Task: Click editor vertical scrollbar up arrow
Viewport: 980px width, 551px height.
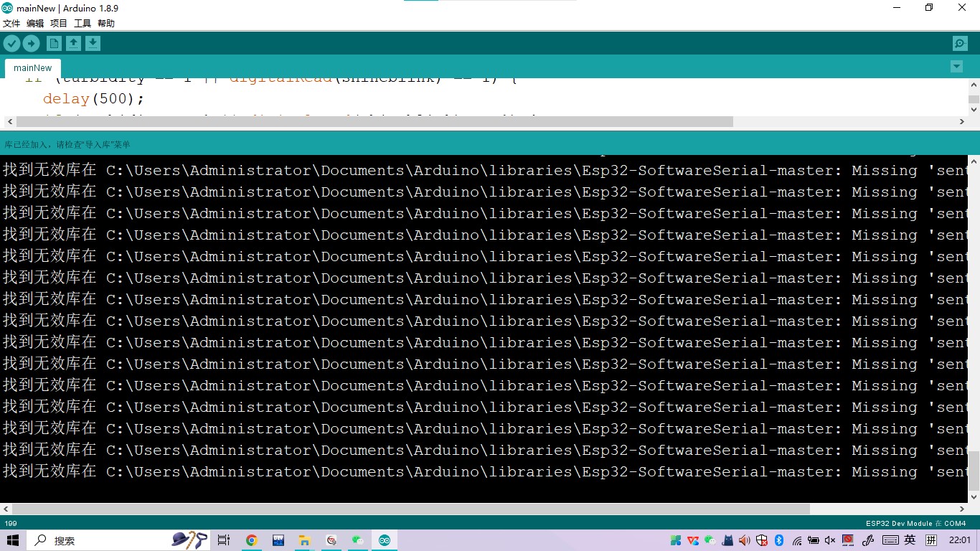Action: point(974,84)
